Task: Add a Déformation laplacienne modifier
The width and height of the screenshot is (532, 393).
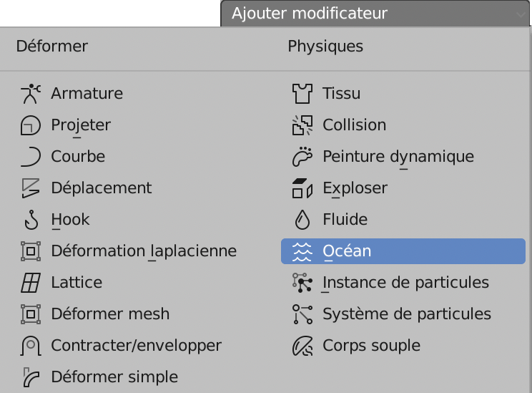Action: coord(143,251)
